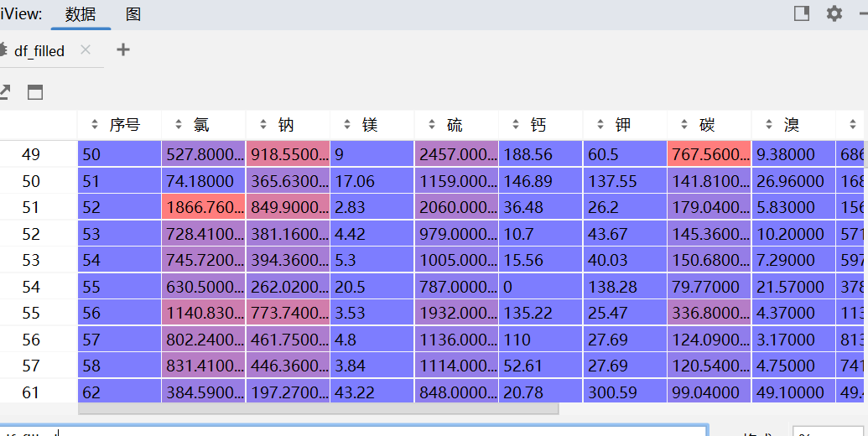
Task: Sort by 钾 column header
Action: click(x=625, y=125)
